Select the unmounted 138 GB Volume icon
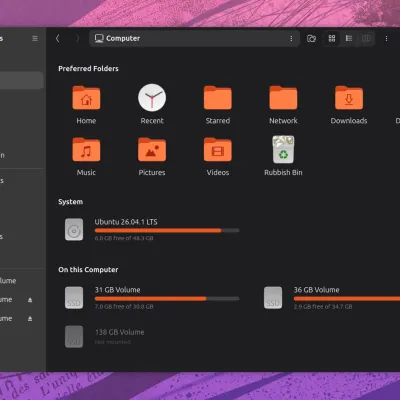 tap(74, 337)
